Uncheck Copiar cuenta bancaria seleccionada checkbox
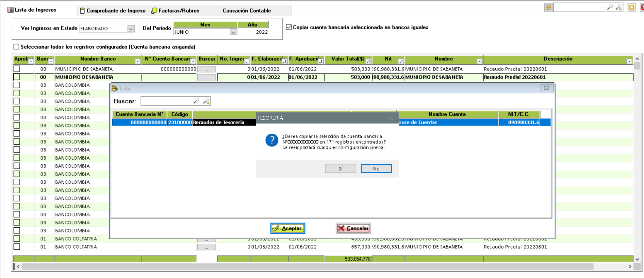This screenshot has height=278, width=644. click(x=289, y=27)
